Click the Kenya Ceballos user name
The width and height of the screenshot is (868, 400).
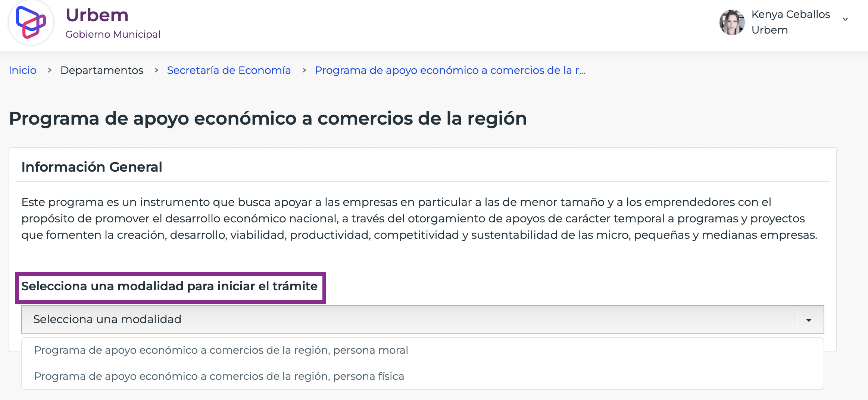coord(790,14)
